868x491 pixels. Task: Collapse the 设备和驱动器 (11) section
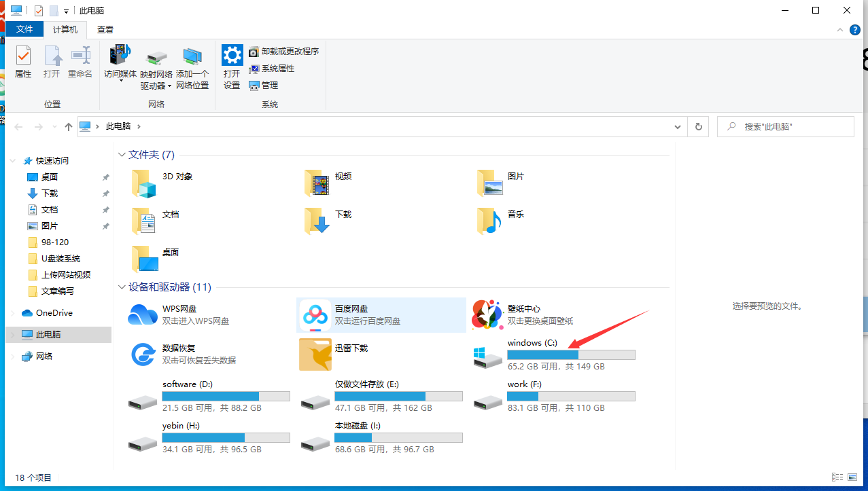click(122, 287)
